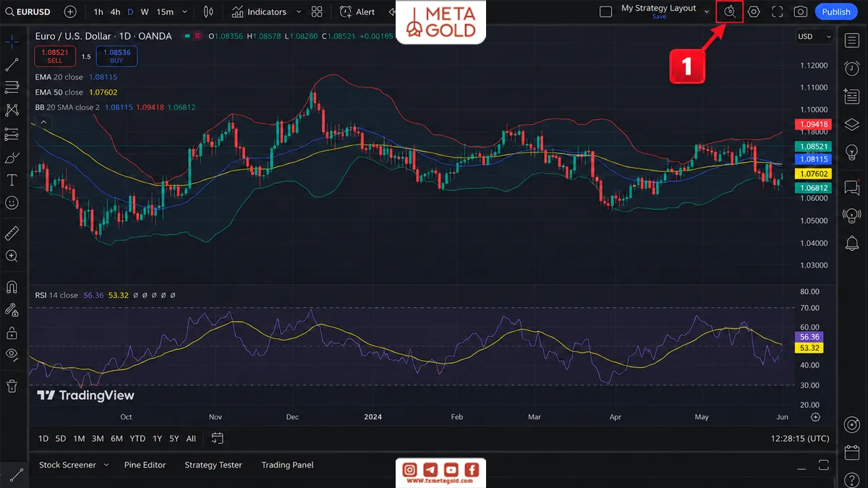Toggle hide all drawings eye icon
This screenshot has width=868, height=488.
12,354
